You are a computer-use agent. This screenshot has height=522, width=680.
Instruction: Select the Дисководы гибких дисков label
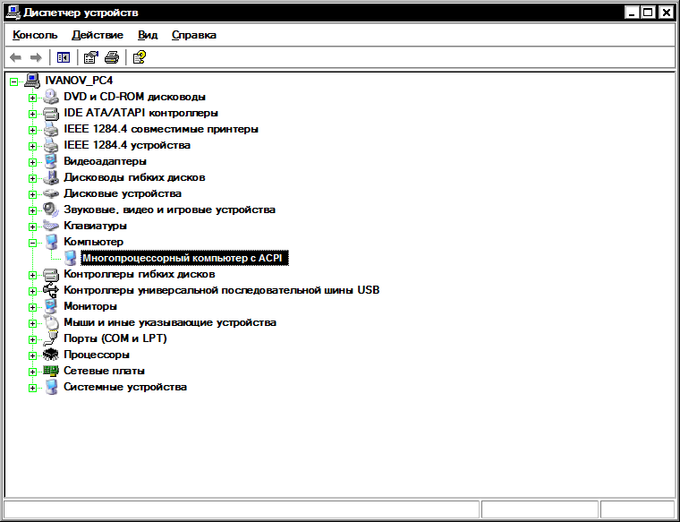point(134,178)
